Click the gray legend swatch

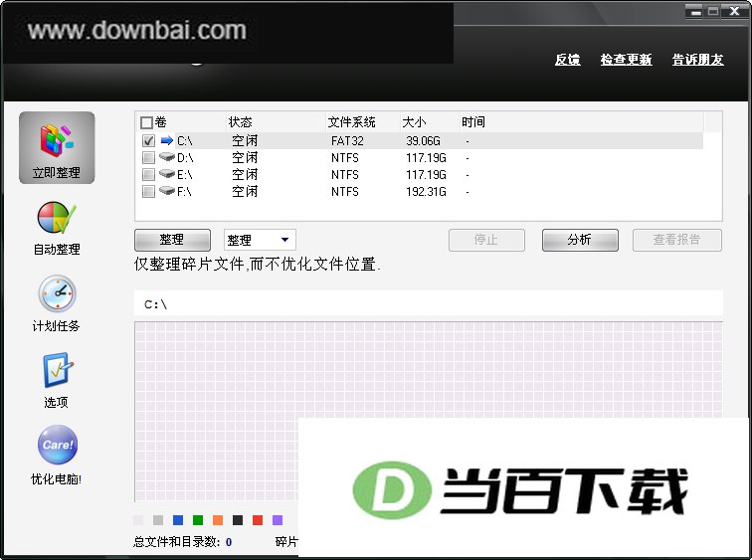158,520
